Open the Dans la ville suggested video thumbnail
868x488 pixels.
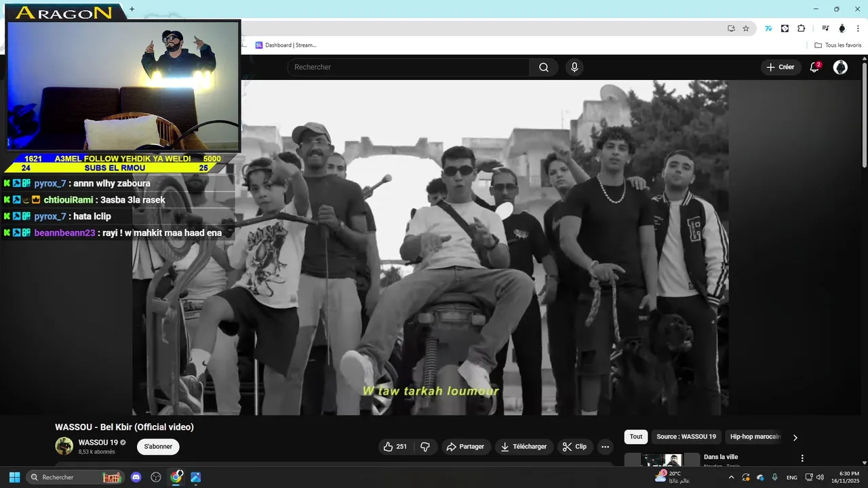[x=662, y=460]
